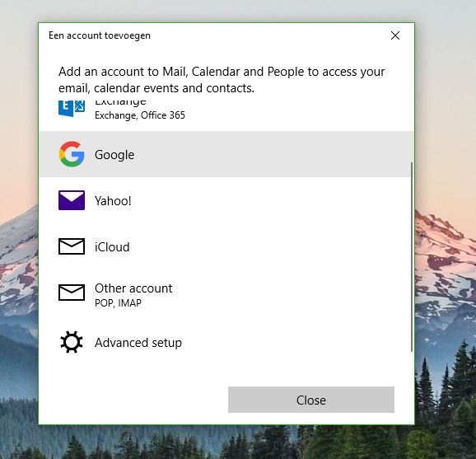
Task: Click the Advanced setup gear icon
Action: coord(72,342)
